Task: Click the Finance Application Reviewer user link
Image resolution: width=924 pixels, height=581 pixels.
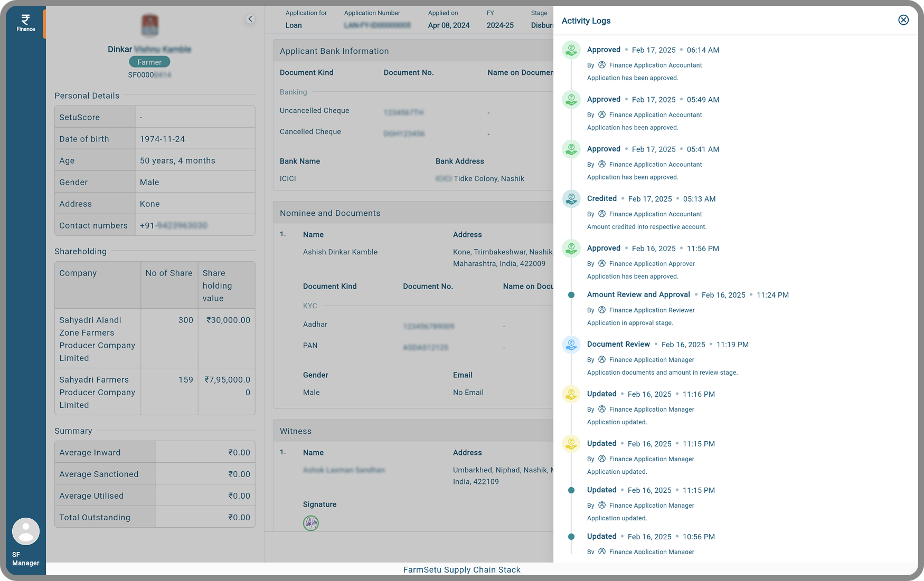Action: click(652, 310)
